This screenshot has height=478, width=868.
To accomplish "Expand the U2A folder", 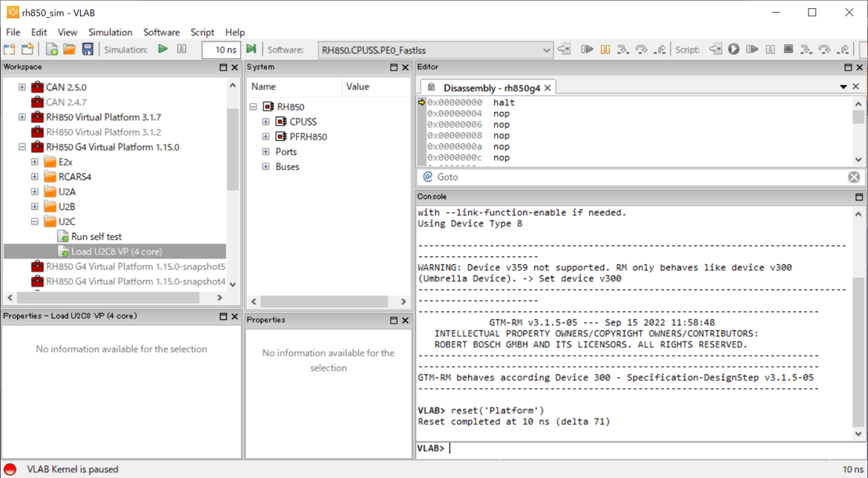I will click(x=34, y=191).
